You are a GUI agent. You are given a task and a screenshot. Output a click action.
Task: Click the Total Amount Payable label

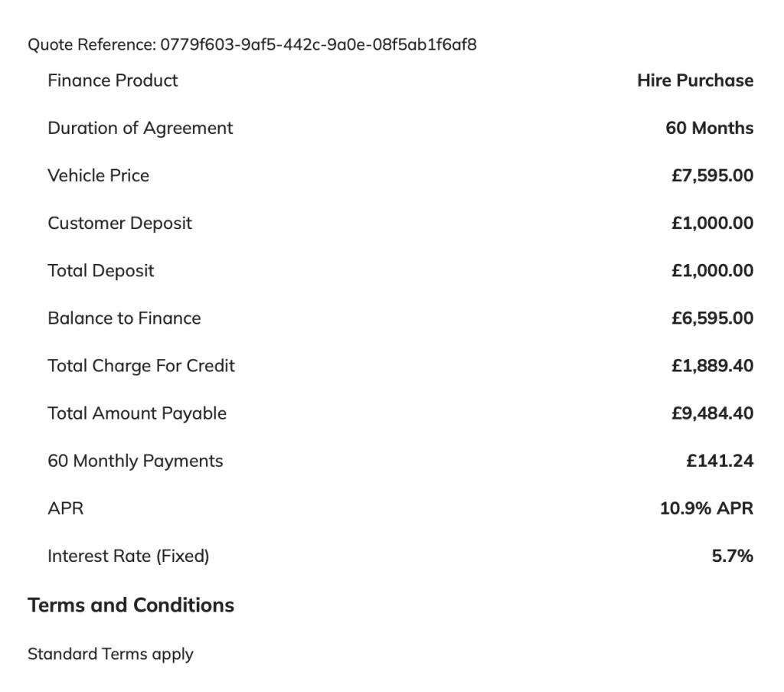tap(137, 413)
